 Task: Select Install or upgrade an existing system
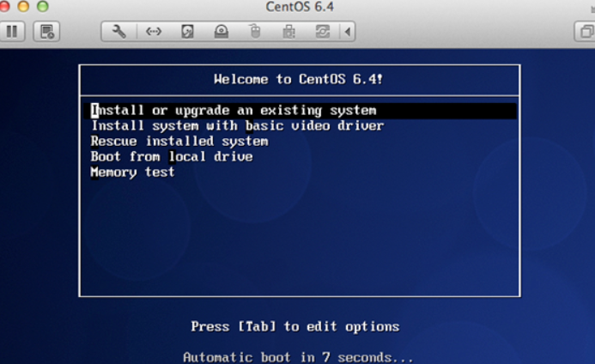pyautogui.click(x=301, y=111)
